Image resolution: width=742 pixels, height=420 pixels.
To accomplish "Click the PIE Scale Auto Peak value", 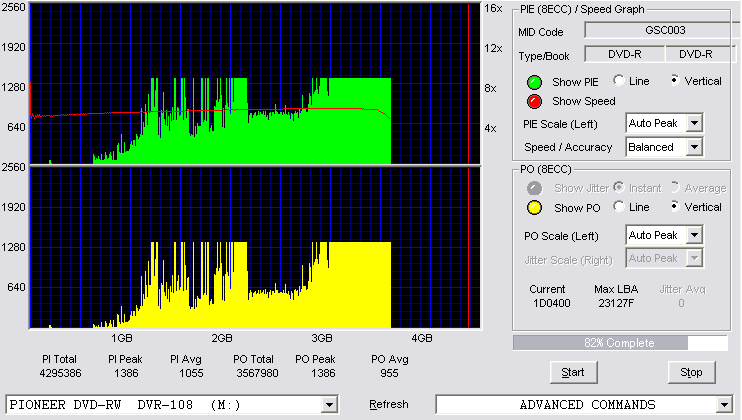I will 653,123.
